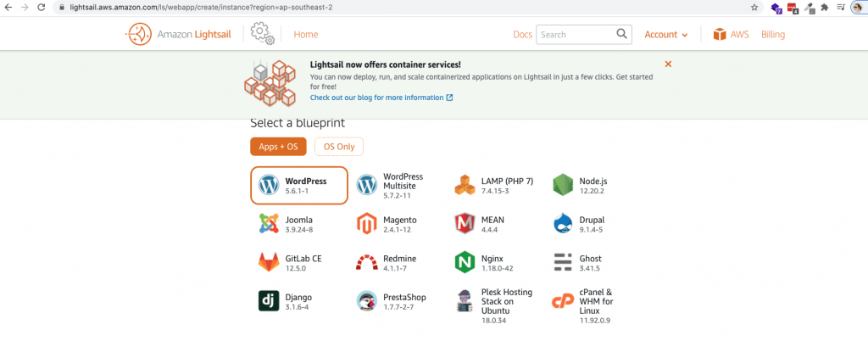Click the Search input field
The image size is (868, 341).
576,35
